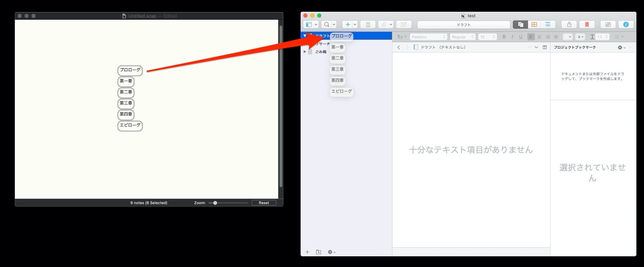Click the Untitled.scap window title

click(x=142, y=16)
